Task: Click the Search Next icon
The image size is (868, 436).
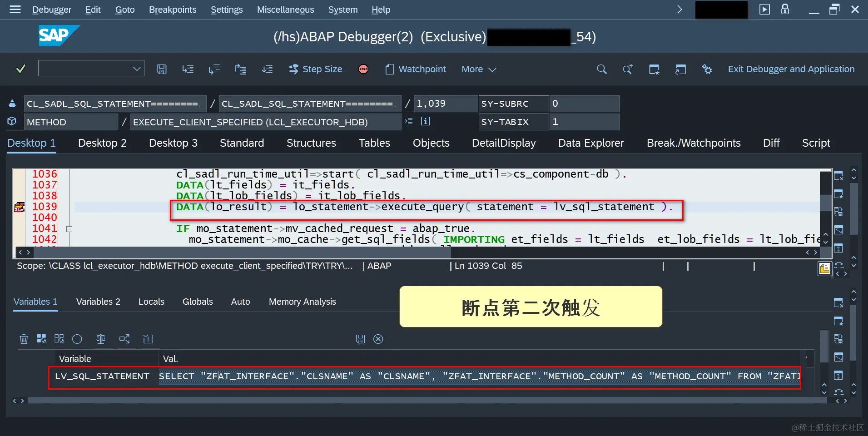Action: click(628, 69)
